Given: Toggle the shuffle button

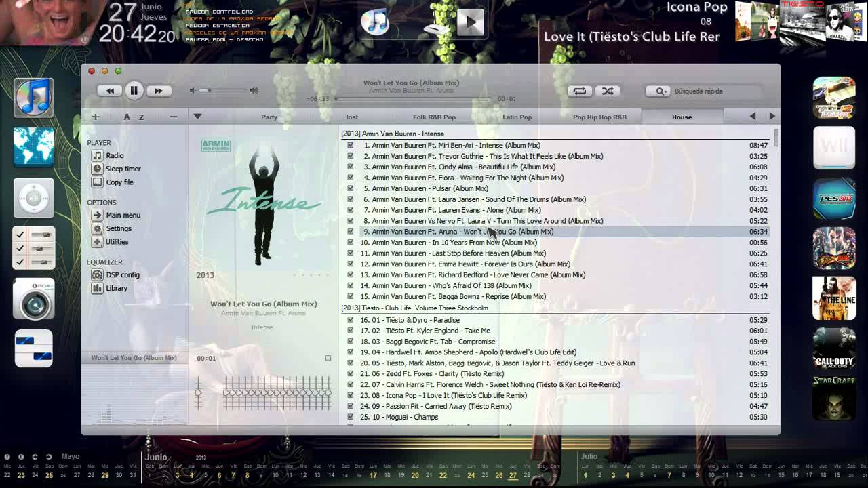Looking at the screenshot, I should tap(608, 90).
